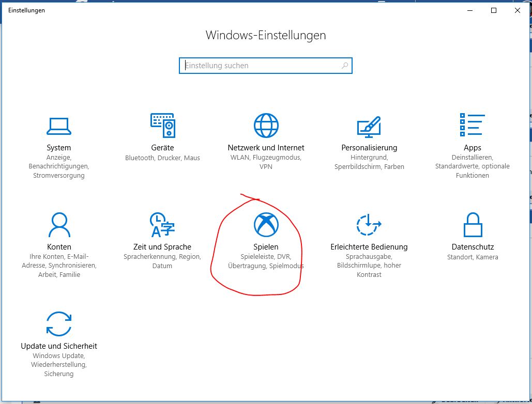Click 'Spracherkennung, Region, Datum' description

pyautogui.click(x=162, y=261)
